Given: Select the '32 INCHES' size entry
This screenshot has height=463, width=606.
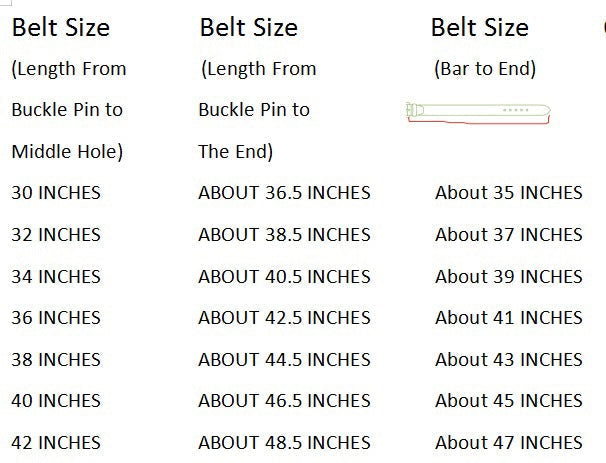Looking at the screenshot, I should [x=56, y=235].
